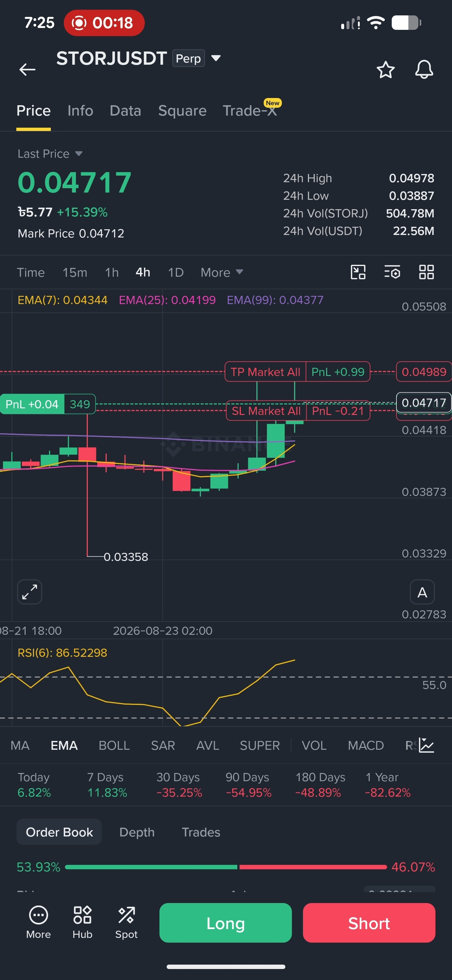The width and height of the screenshot is (452, 980).
Task: Enable the MACD sub-indicator
Action: click(366, 745)
